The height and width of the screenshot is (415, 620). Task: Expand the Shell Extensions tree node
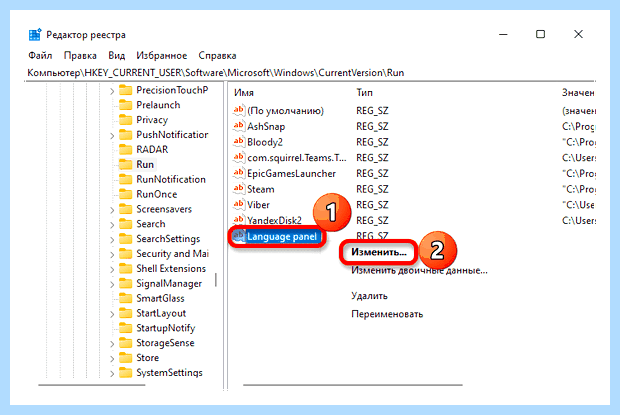pyautogui.click(x=112, y=270)
